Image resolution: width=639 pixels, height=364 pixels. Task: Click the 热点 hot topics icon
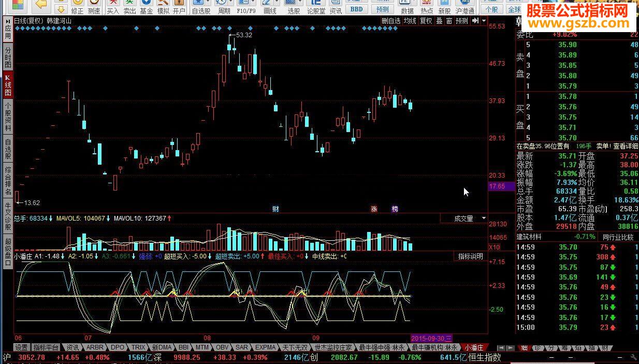click(x=427, y=7)
